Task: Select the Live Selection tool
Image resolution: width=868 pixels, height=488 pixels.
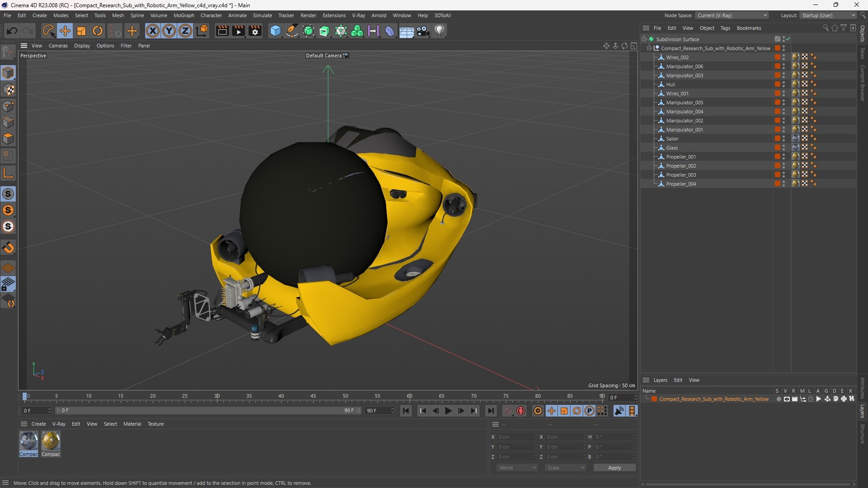Action: coord(48,31)
